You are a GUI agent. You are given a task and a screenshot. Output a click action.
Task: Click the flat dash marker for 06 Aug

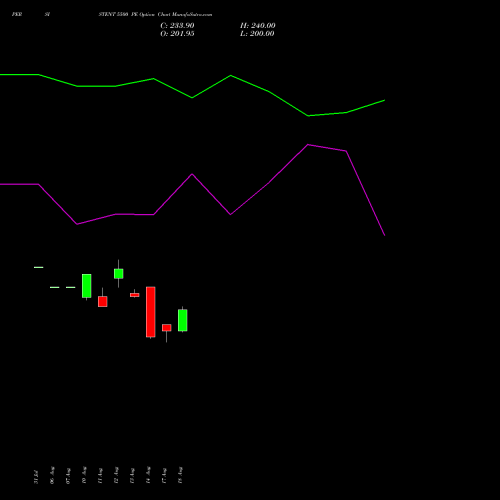point(55,287)
